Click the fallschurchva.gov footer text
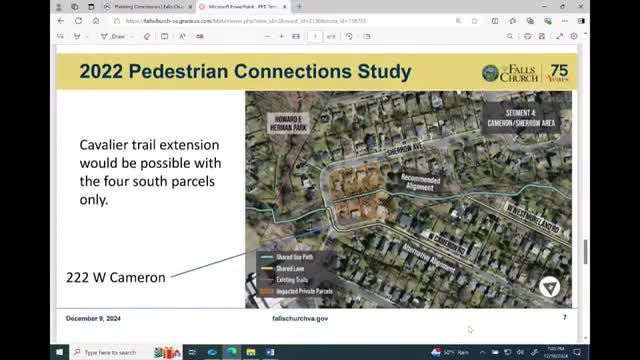The width and height of the screenshot is (640, 360). pos(300,318)
